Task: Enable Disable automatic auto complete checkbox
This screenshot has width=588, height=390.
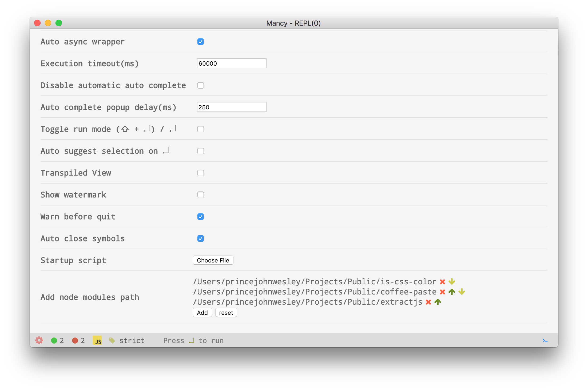Action: pyautogui.click(x=201, y=85)
